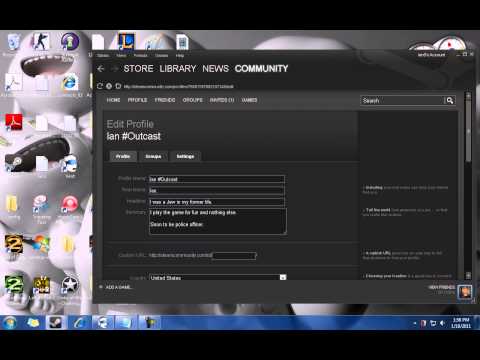Click FRIENDS in the community navigation
The image size is (480, 360).
(x=165, y=100)
